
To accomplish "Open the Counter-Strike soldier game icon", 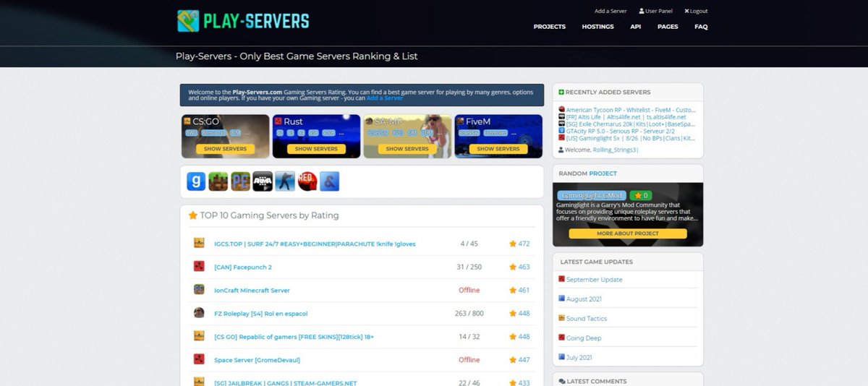I will [x=285, y=181].
